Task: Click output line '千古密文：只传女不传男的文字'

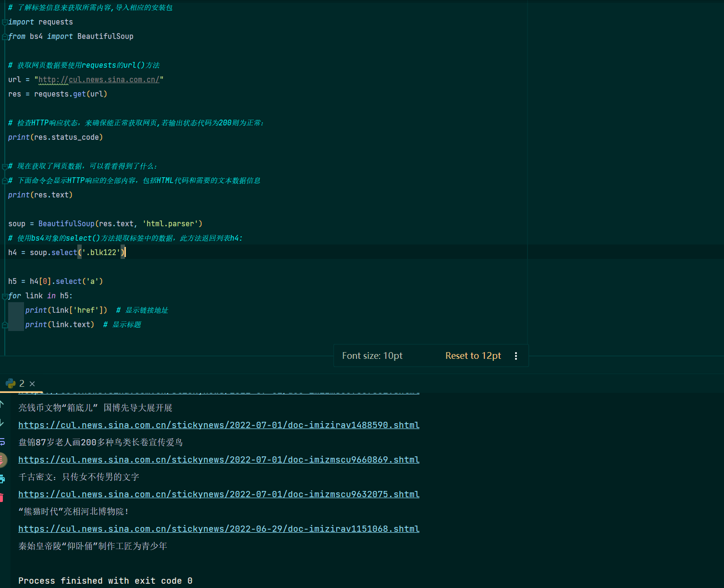Action: tap(79, 477)
